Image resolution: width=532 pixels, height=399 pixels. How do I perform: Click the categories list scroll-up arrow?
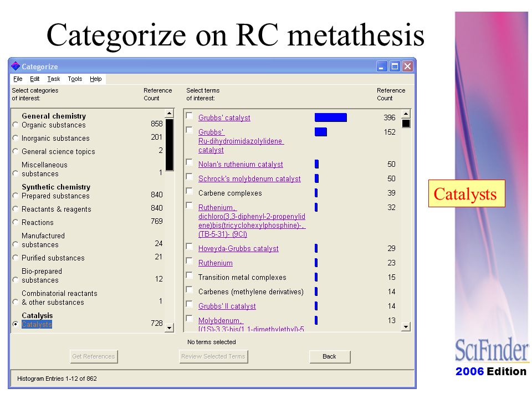tap(169, 113)
